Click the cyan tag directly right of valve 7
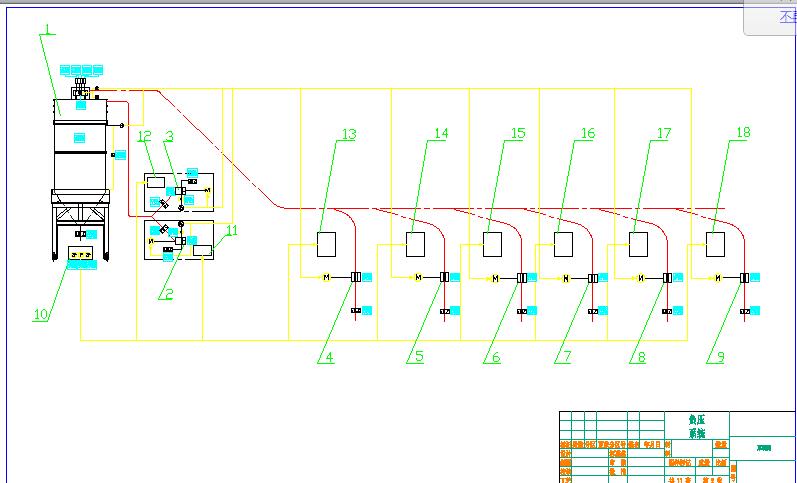797x483 pixels. pyautogui.click(x=603, y=278)
